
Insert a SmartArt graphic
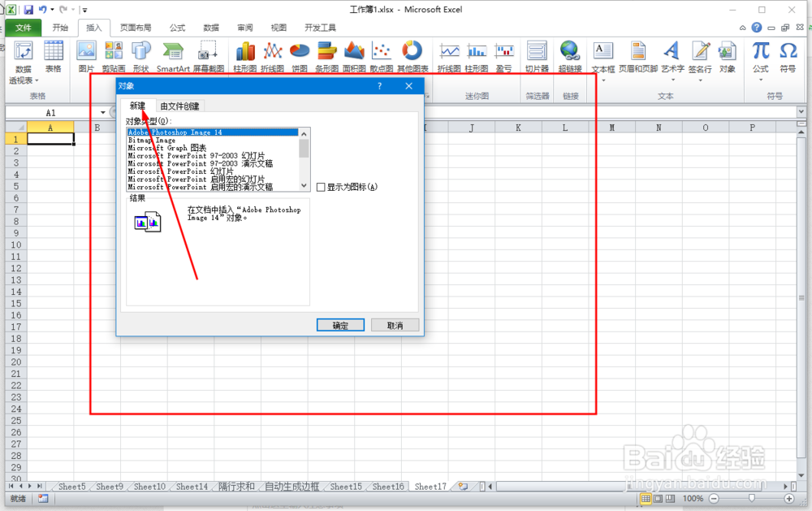(x=173, y=57)
